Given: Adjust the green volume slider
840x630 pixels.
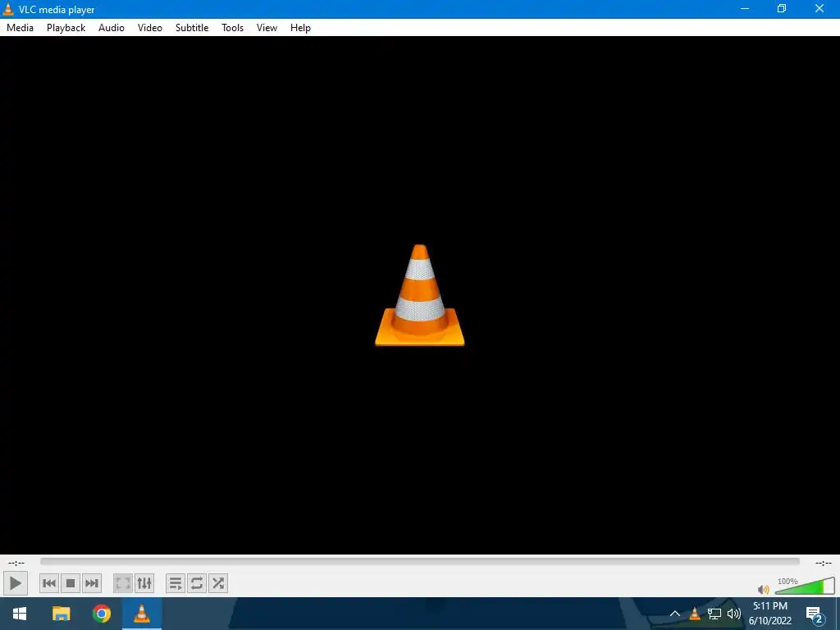Looking at the screenshot, I should (x=805, y=586).
